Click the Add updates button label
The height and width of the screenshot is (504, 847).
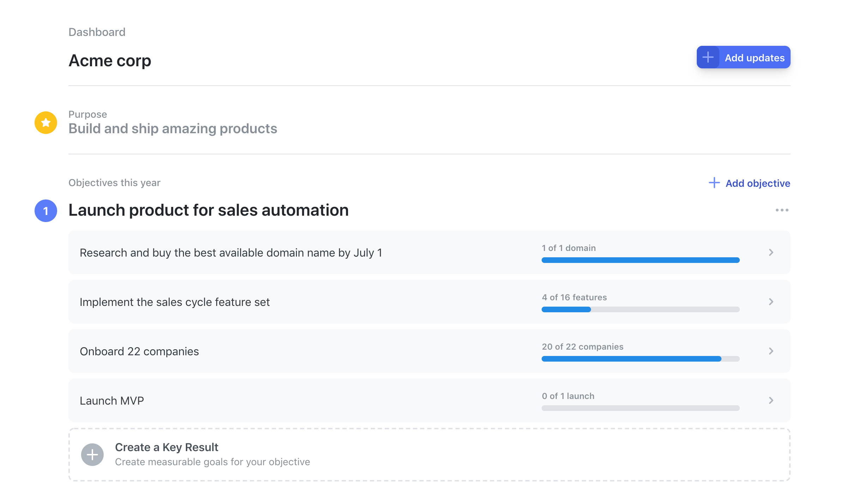click(755, 58)
